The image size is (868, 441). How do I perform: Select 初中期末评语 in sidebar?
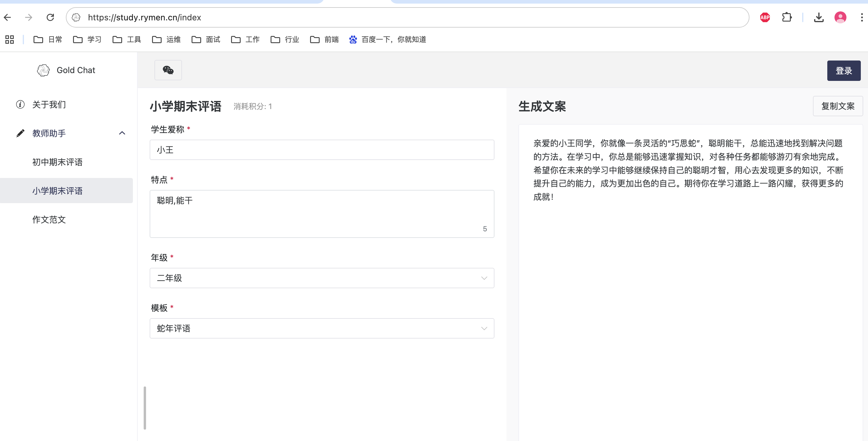click(x=57, y=162)
